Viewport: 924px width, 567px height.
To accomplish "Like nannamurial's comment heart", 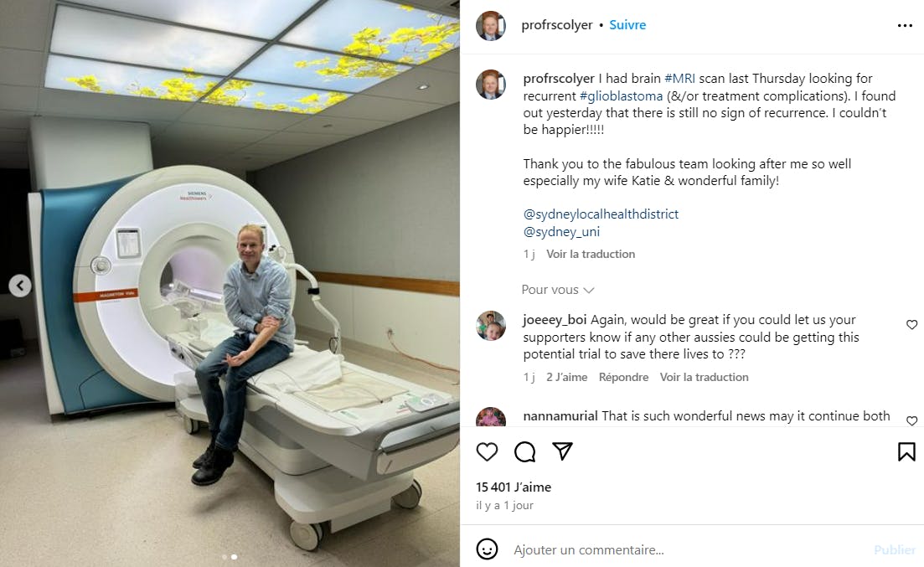I will pyautogui.click(x=911, y=420).
